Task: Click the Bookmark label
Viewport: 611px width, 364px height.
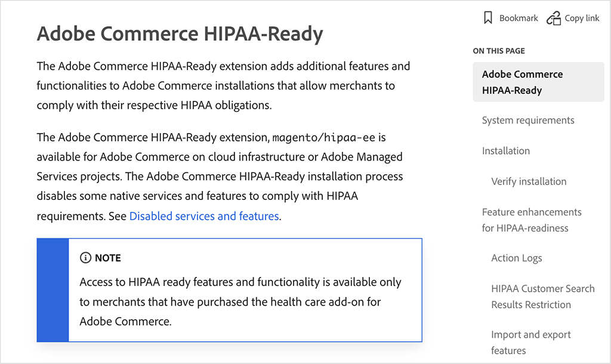Action: (519, 18)
